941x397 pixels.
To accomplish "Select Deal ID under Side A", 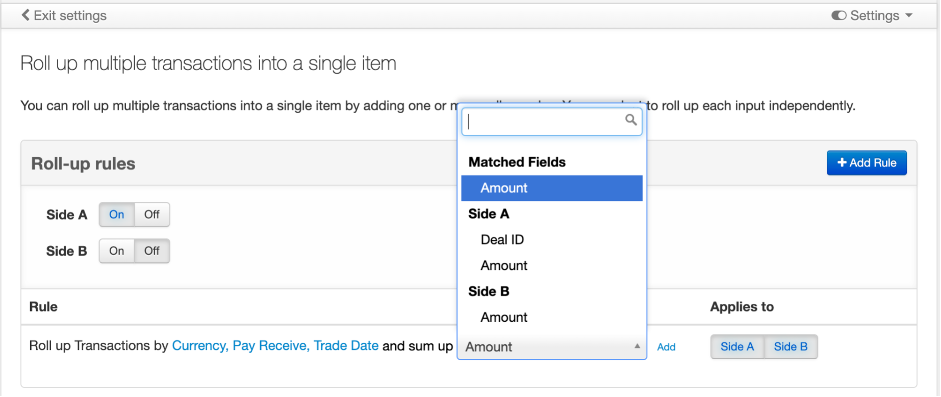I will click(x=552, y=240).
